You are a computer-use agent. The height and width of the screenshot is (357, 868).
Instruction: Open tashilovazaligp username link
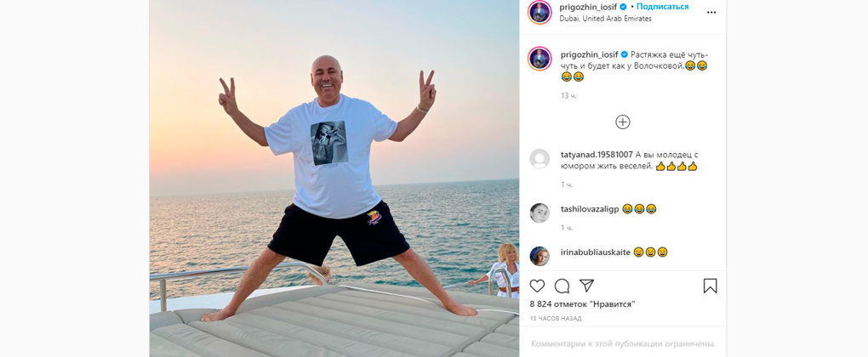point(590,209)
